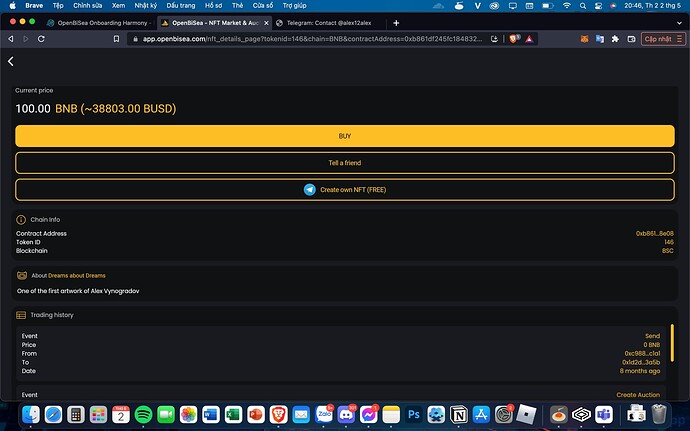Open Finder from the dock
The height and width of the screenshot is (431, 690).
tap(30, 414)
